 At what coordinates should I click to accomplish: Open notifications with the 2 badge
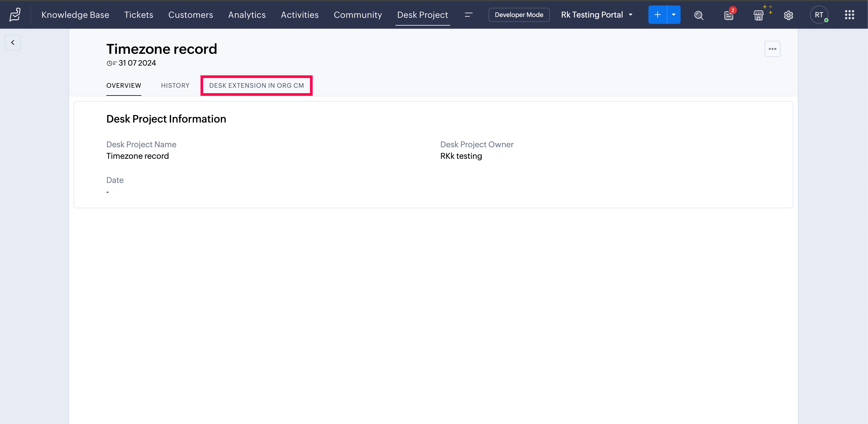tap(729, 15)
